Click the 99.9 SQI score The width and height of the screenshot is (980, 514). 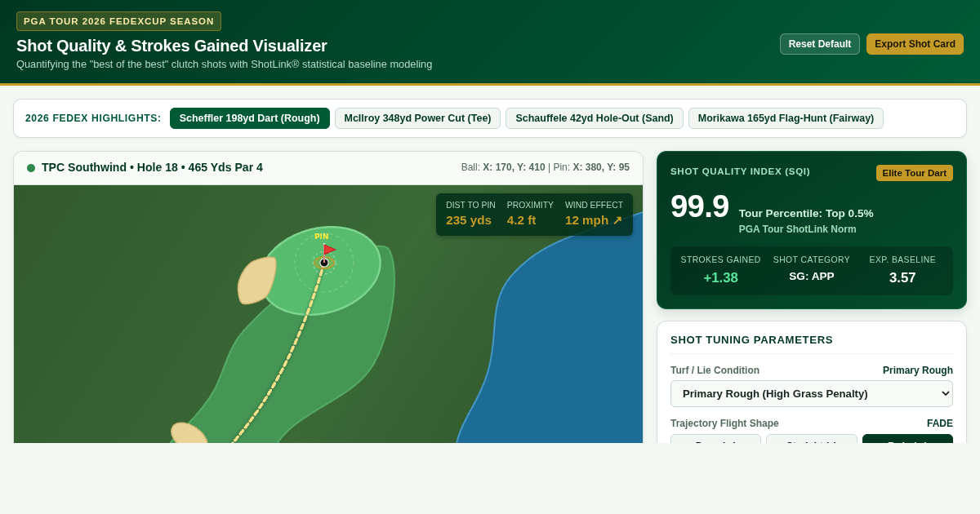(700, 206)
